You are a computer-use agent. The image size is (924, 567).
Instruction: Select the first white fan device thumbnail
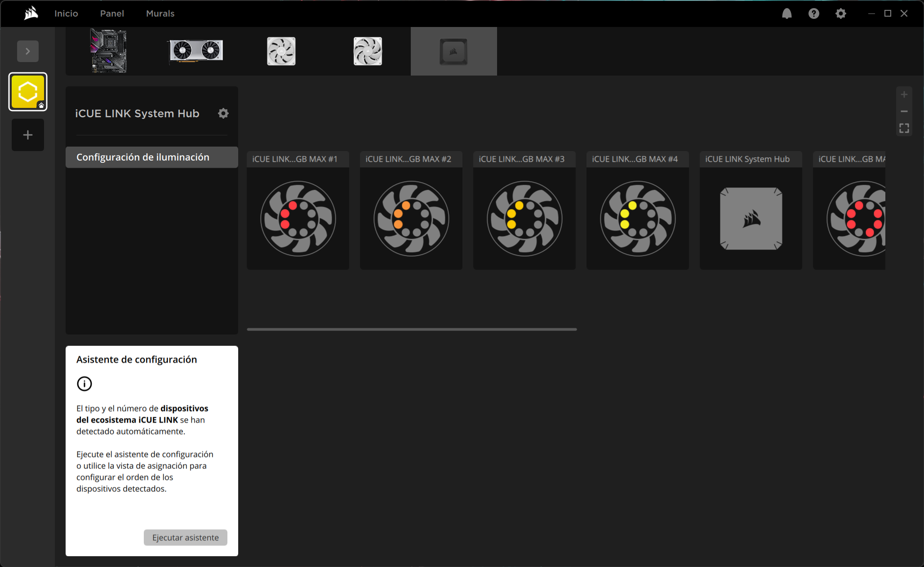[281, 51]
